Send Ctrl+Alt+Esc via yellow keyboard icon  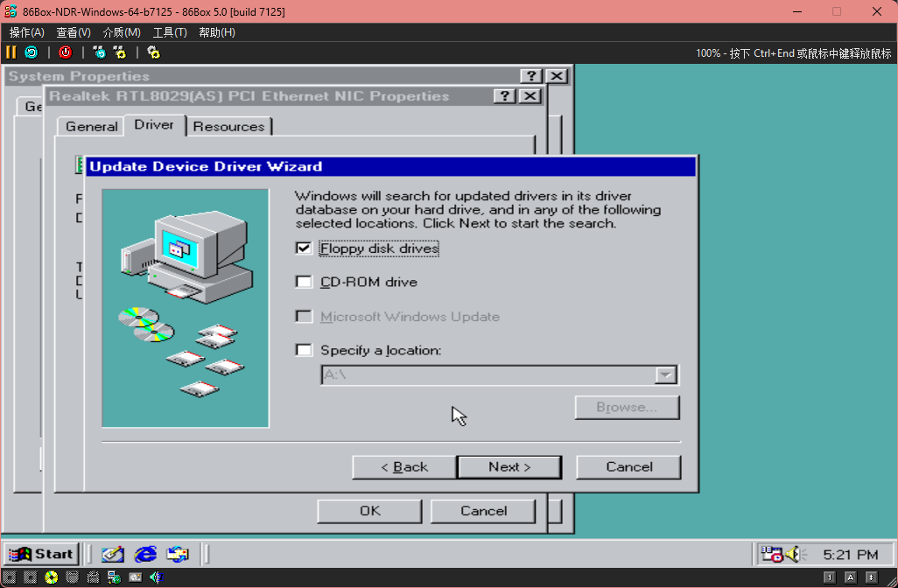[x=120, y=52]
